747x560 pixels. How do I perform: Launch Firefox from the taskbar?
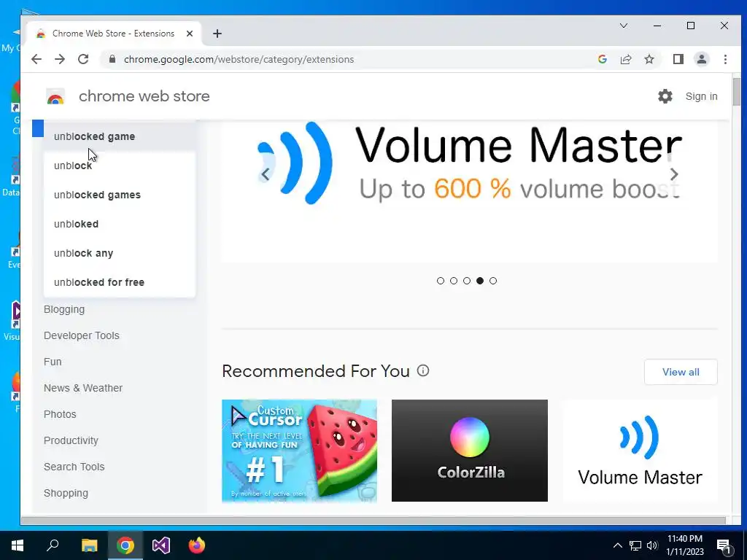pyautogui.click(x=197, y=545)
